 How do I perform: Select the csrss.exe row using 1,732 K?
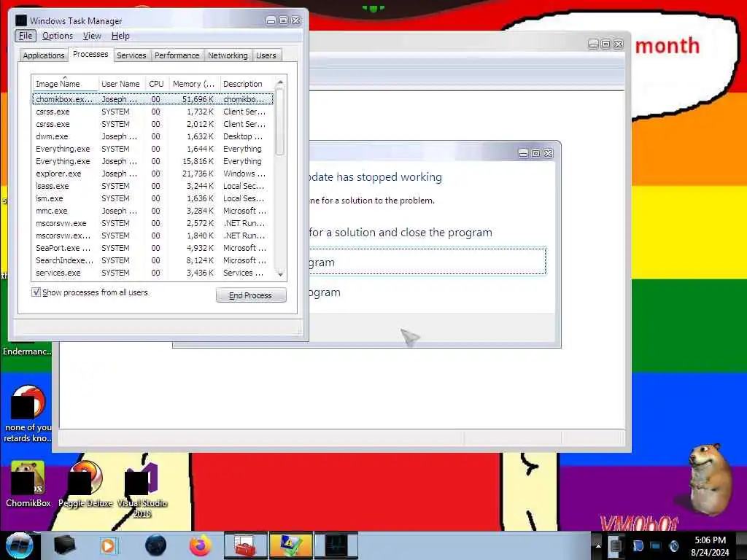(x=152, y=112)
